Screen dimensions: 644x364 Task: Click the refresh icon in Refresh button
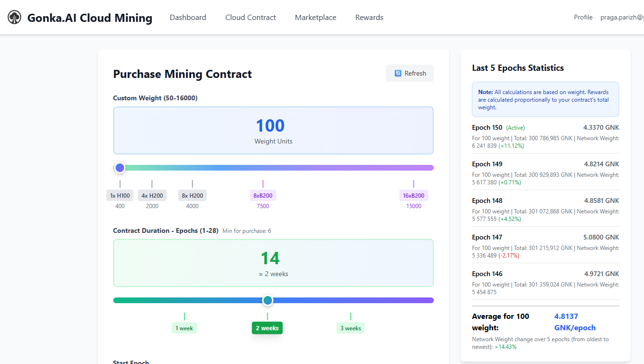[x=398, y=73]
